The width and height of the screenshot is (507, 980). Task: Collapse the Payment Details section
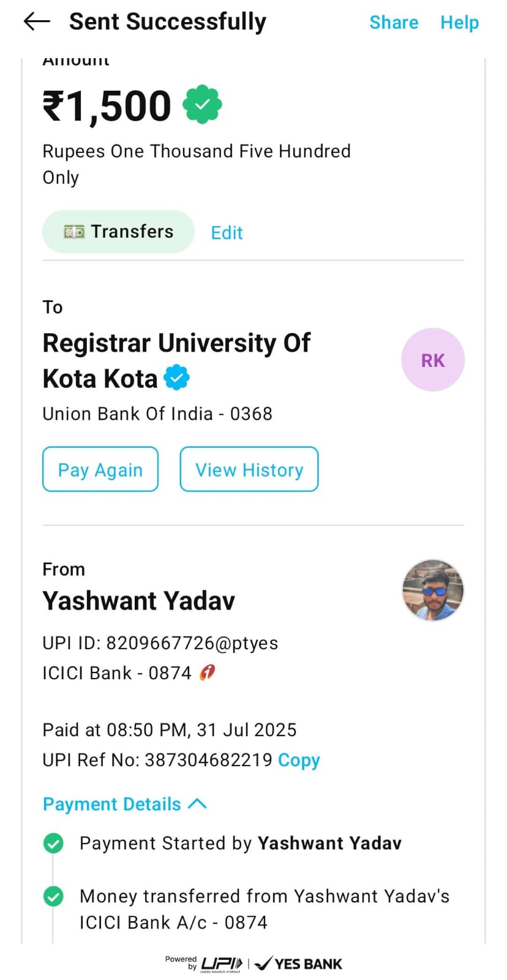click(x=112, y=804)
